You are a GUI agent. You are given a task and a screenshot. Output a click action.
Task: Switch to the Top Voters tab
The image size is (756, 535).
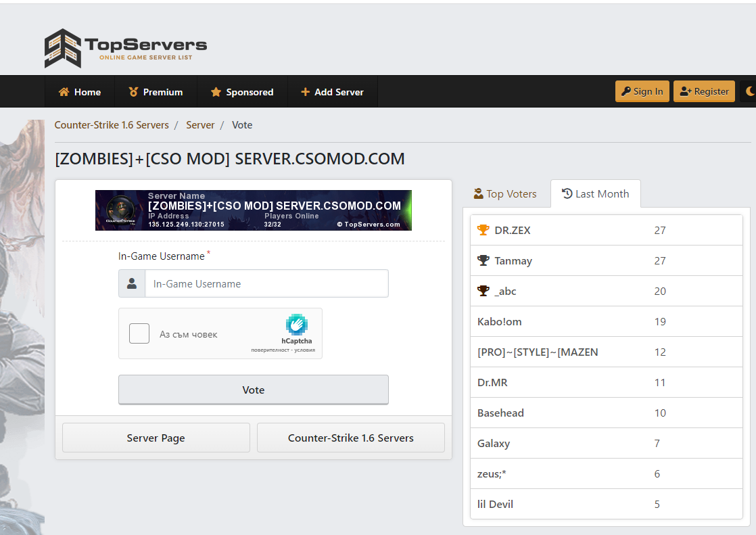tap(505, 194)
